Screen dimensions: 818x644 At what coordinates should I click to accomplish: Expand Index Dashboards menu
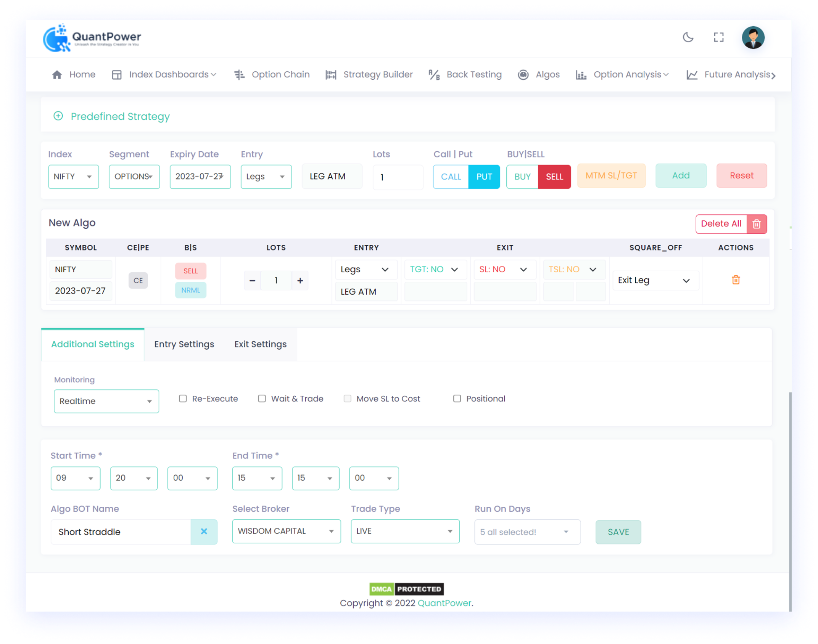click(x=164, y=74)
